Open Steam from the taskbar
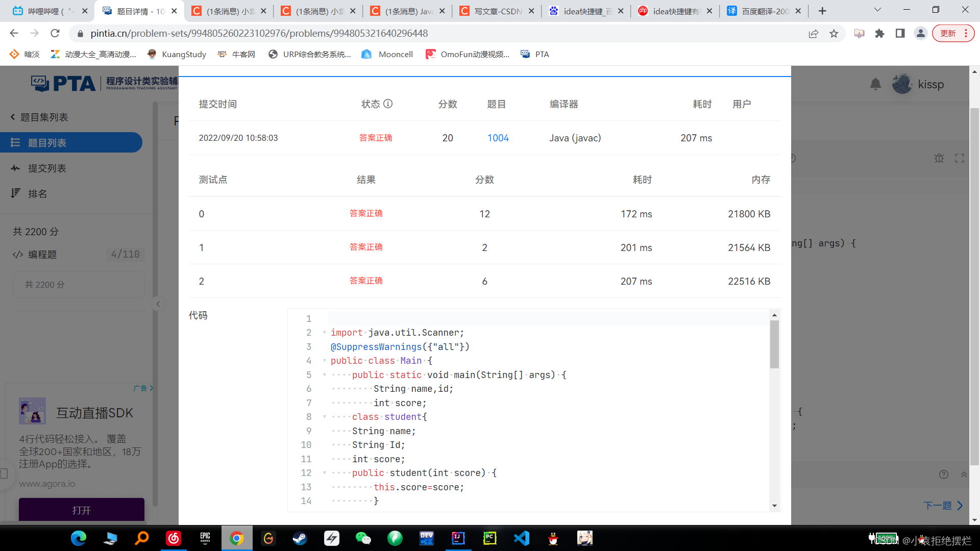The height and width of the screenshot is (551, 980). (300, 538)
